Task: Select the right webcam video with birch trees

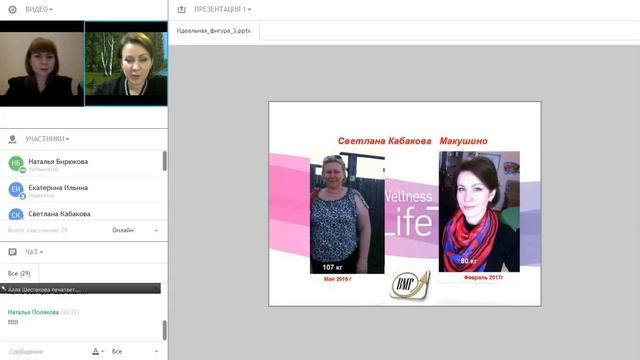Action: coord(126,64)
